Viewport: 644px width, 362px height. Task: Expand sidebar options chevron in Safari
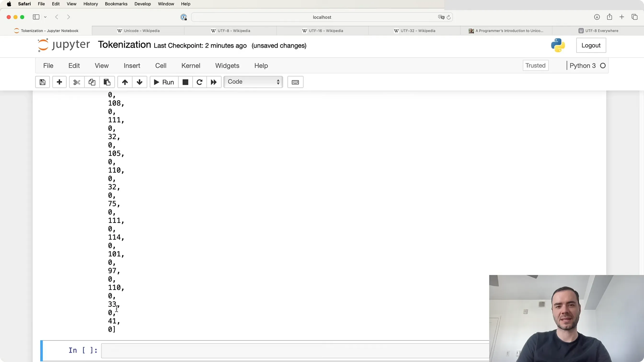[45, 17]
